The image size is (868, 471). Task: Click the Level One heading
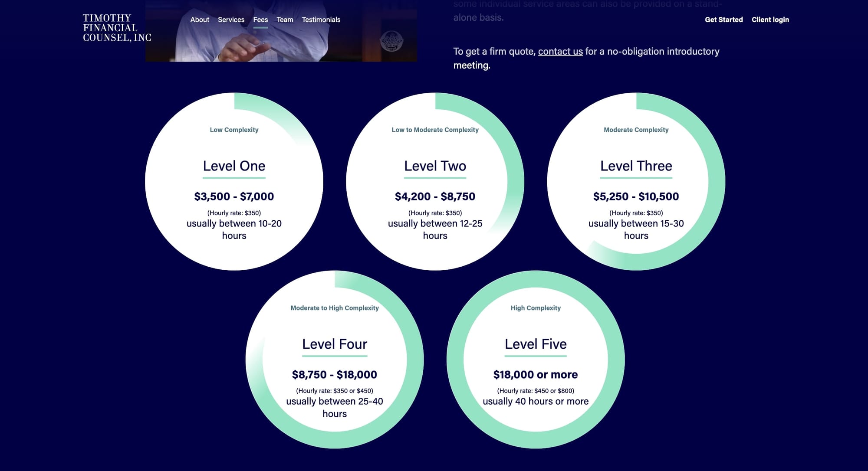234,166
